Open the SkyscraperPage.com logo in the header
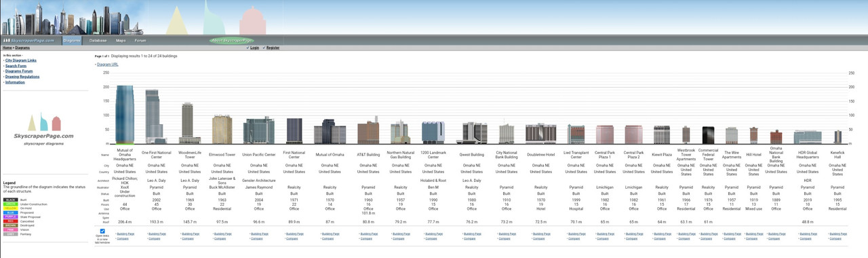 30,40
